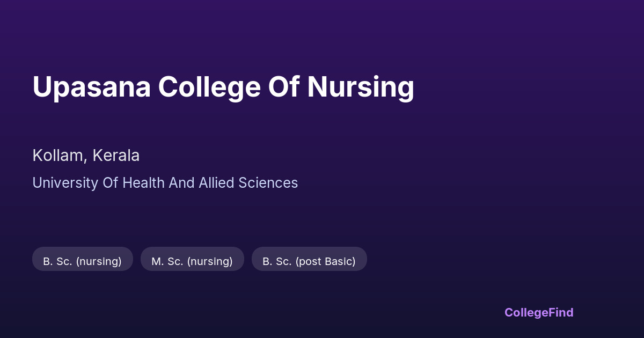Click the Upasana College Of Nursing title
The height and width of the screenshot is (338, 644).
[223, 87]
